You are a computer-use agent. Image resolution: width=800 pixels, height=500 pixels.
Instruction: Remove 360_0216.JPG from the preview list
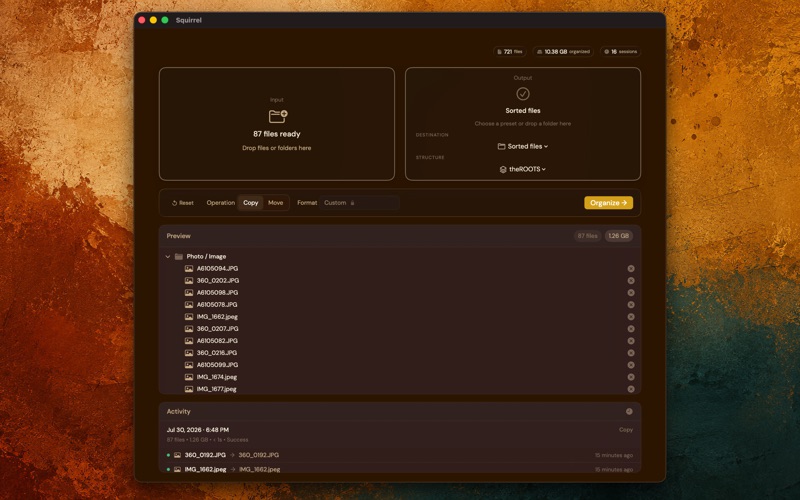coord(631,353)
